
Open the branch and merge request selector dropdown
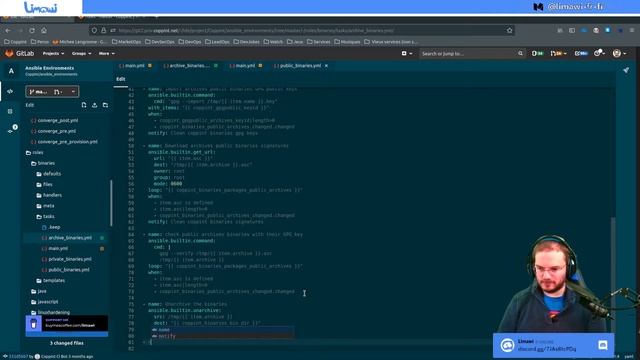[x=52, y=92]
